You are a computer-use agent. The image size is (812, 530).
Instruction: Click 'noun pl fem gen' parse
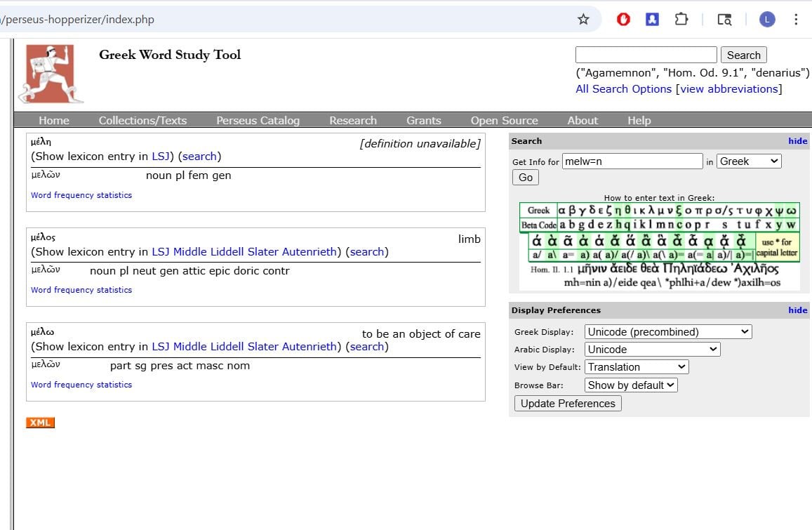(x=189, y=175)
